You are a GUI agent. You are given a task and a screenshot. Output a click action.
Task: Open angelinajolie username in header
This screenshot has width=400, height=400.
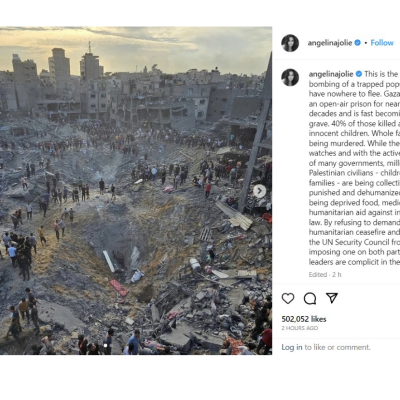(330, 43)
